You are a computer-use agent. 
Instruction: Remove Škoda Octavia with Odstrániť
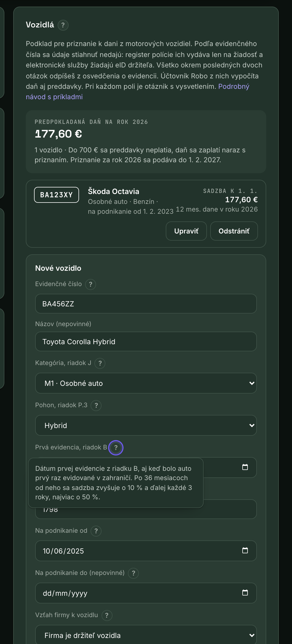tap(234, 231)
